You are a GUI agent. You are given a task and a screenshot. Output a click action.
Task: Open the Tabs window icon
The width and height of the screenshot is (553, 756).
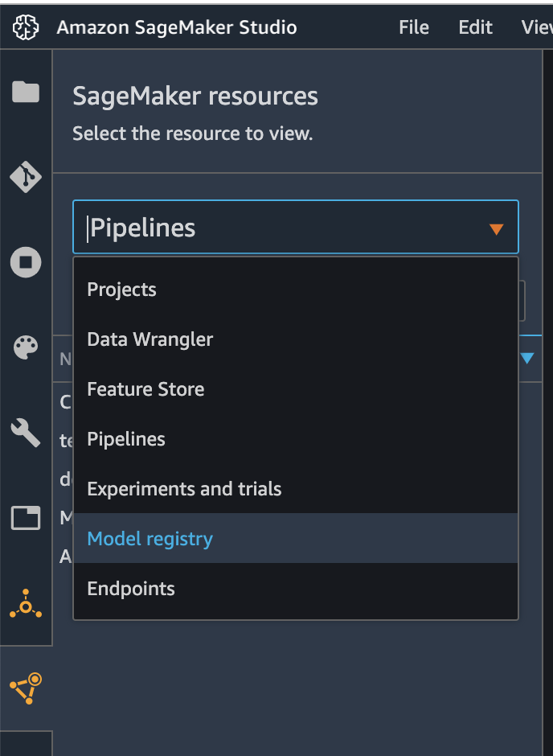tap(26, 518)
